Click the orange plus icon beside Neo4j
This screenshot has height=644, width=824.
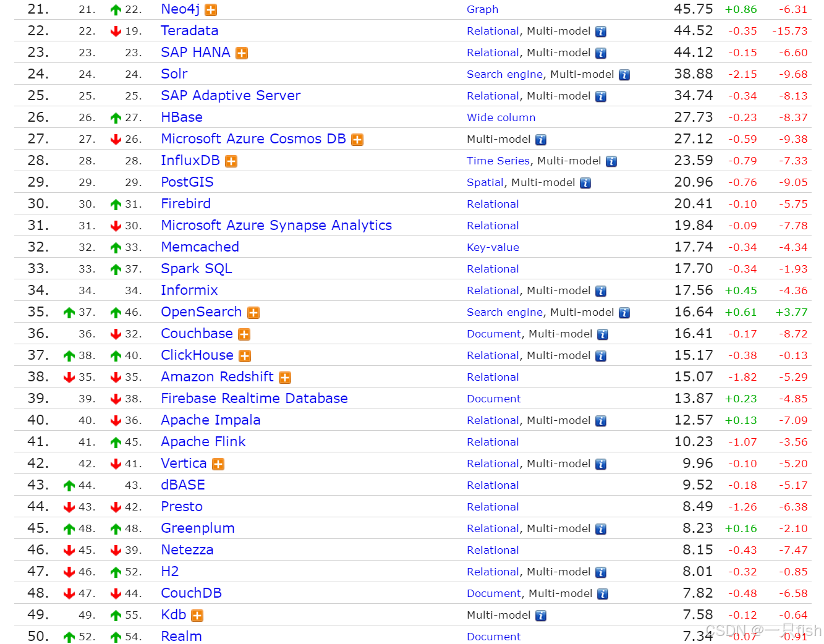[x=211, y=10]
